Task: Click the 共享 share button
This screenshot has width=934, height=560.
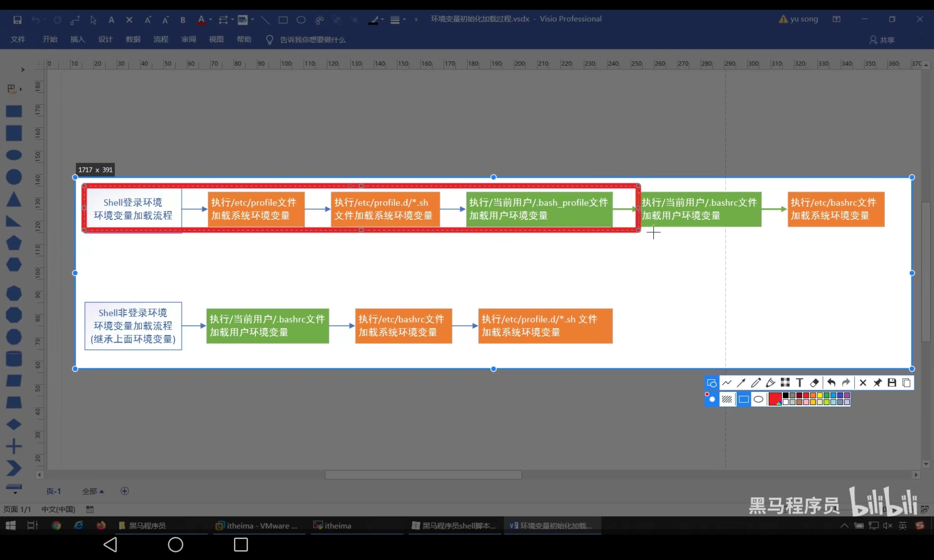Action: click(x=882, y=40)
